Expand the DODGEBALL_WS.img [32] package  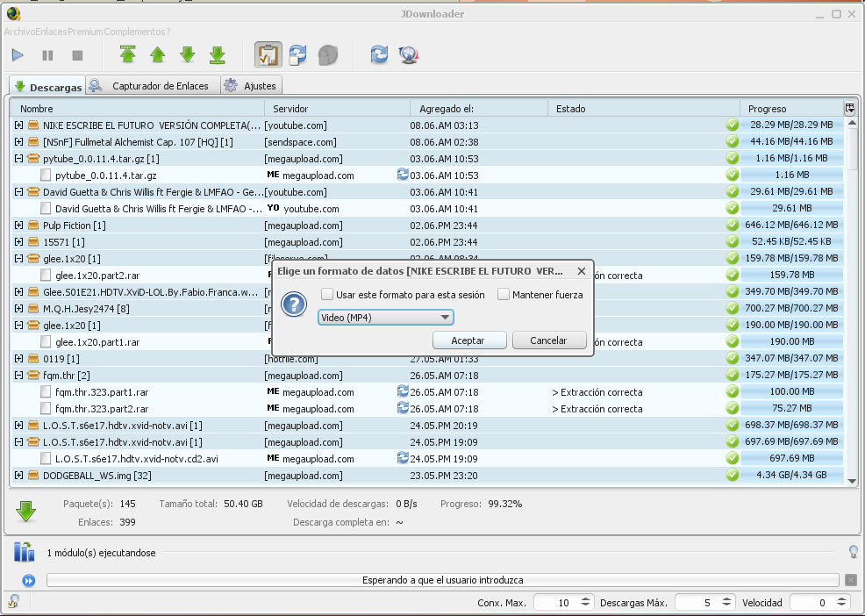click(18, 476)
